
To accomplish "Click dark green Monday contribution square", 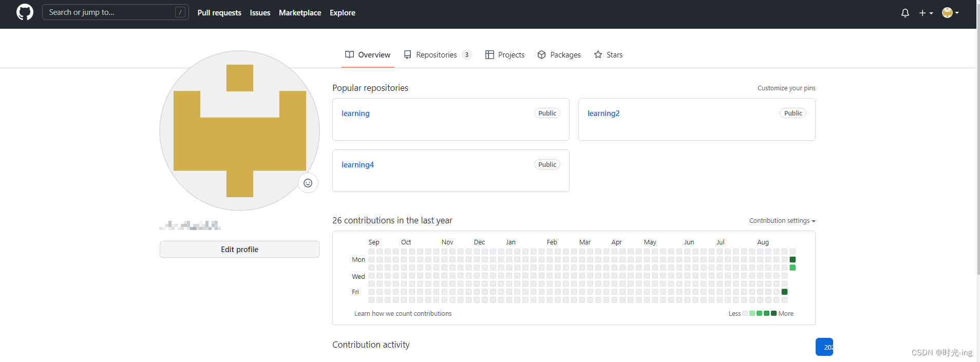I will [x=793, y=259].
